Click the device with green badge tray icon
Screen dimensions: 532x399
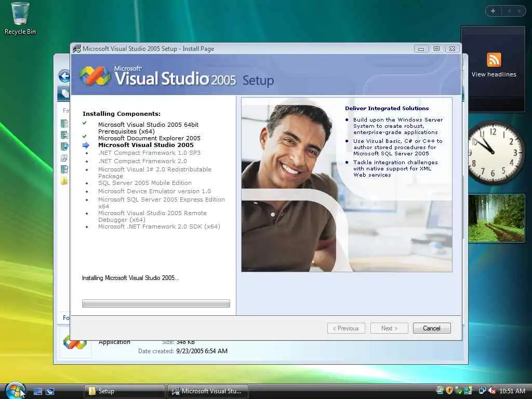coord(468,391)
